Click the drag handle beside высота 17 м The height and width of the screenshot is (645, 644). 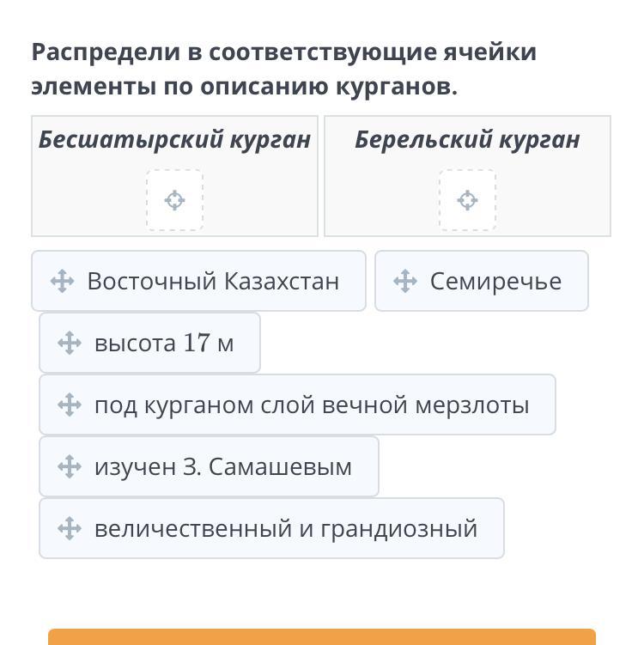click(x=70, y=343)
